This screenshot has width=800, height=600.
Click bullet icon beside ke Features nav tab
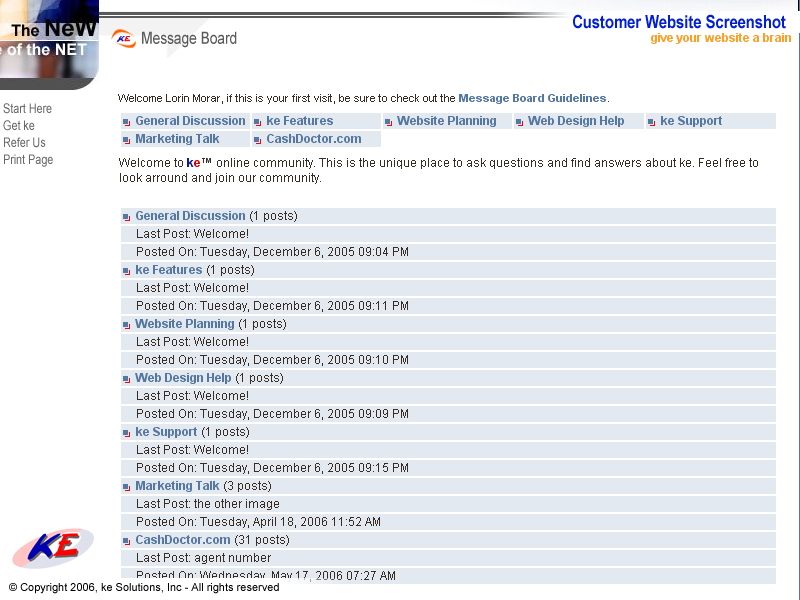click(258, 122)
